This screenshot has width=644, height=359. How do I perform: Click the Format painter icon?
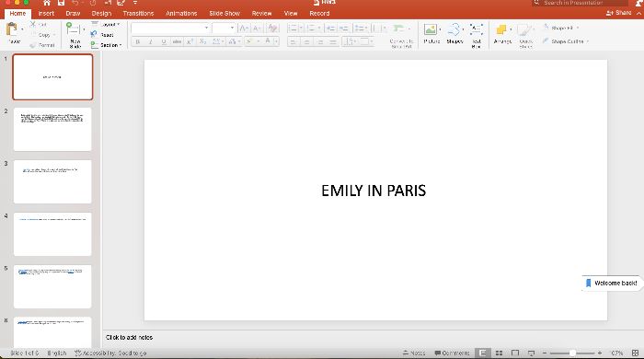point(33,45)
